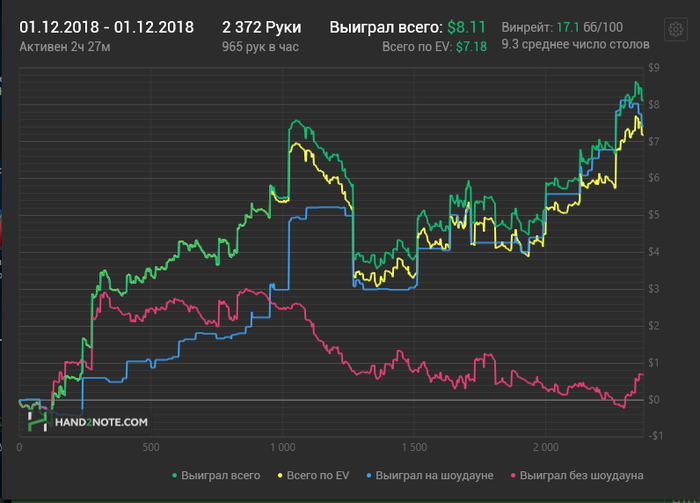The width and height of the screenshot is (700, 503).
Task: Click 'Активен 2ч 27м' text
Action: coord(65,46)
